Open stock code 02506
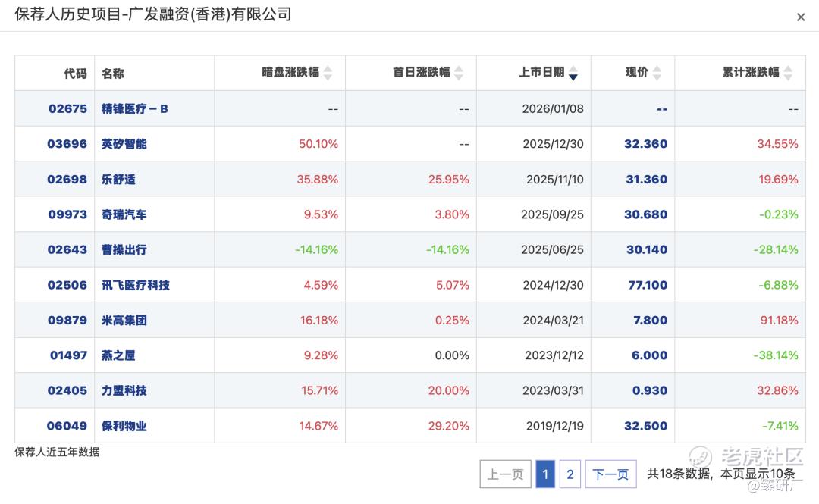This screenshot has height=504, width=819. click(67, 285)
